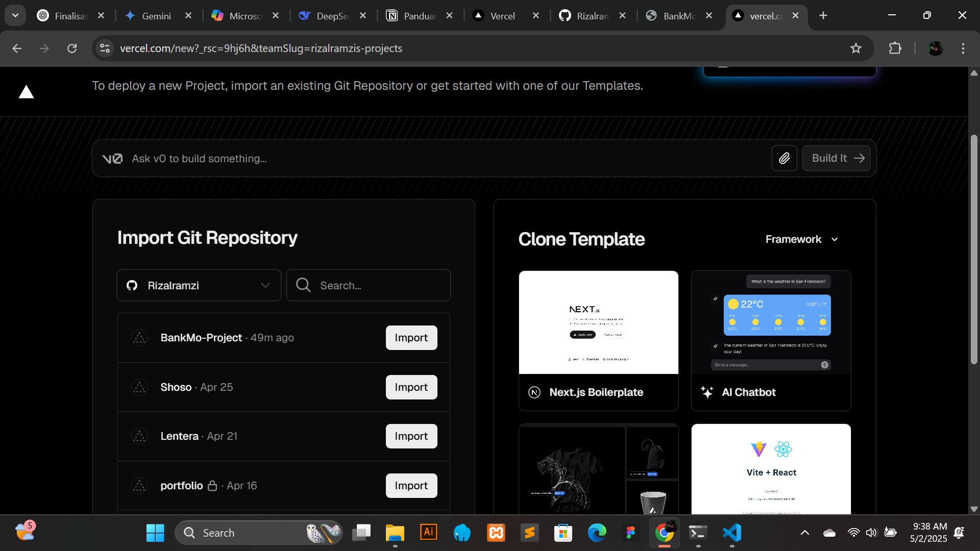This screenshot has height=551, width=980.
Task: Expand the Rizalramzi account dropdown
Action: click(x=199, y=285)
